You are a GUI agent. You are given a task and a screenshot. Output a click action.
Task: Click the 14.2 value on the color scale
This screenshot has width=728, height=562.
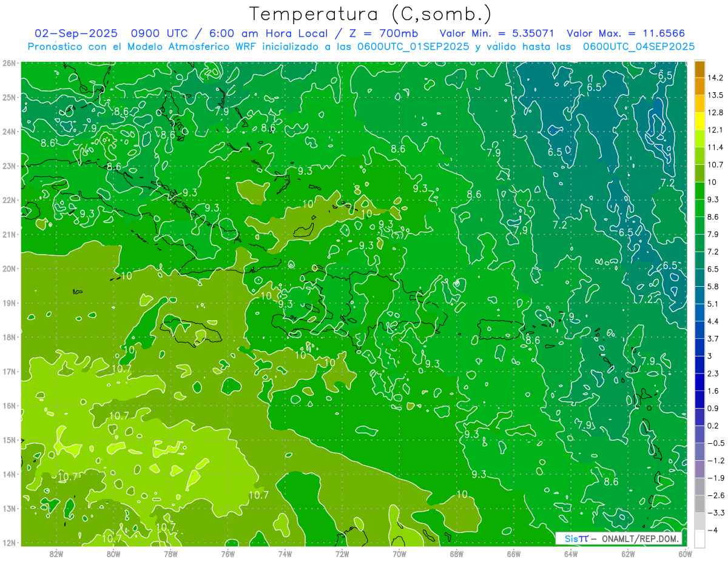pos(715,78)
